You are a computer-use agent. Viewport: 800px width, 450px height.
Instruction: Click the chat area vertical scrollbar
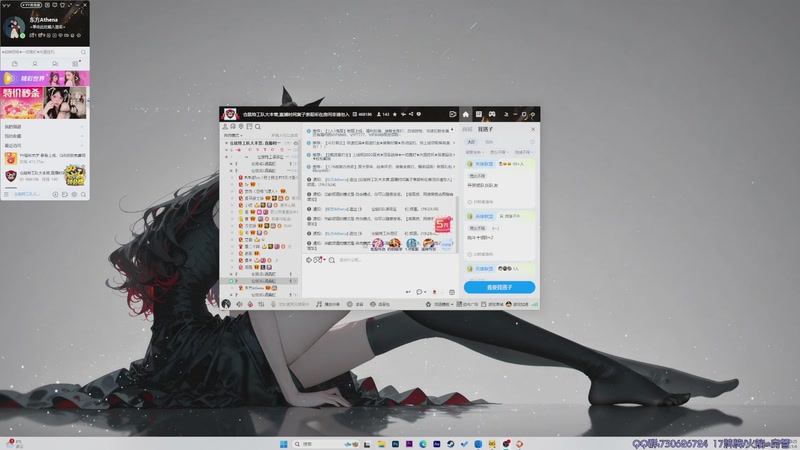click(457, 223)
